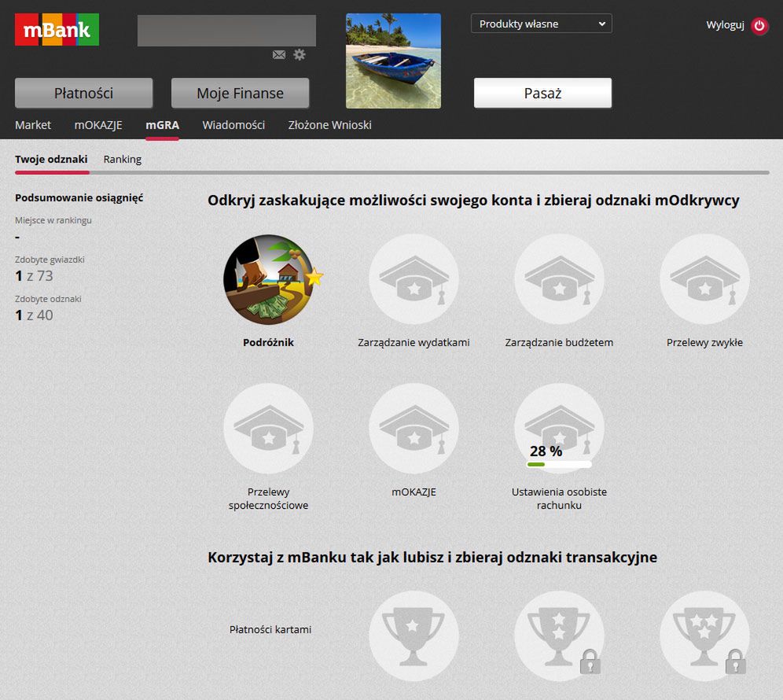Select the Zarządzanie budżetem badge icon
This screenshot has height=700, width=783.
[559, 279]
